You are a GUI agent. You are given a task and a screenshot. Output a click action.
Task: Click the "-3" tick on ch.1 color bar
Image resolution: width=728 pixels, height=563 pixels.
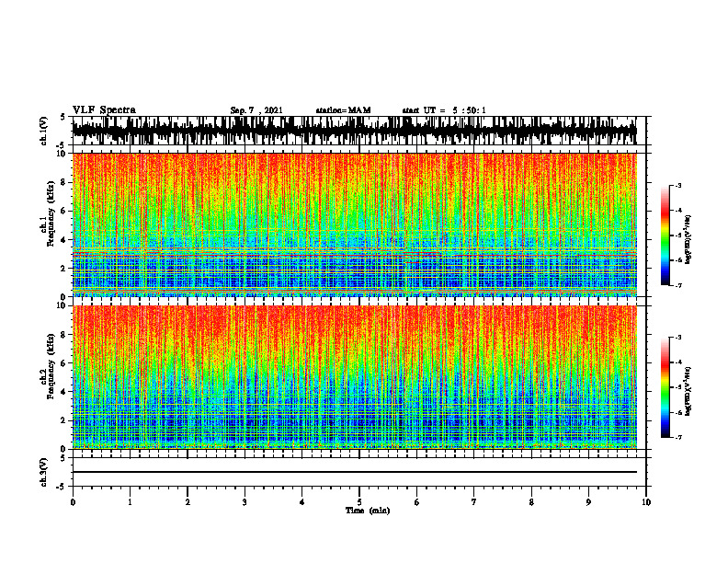(678, 185)
